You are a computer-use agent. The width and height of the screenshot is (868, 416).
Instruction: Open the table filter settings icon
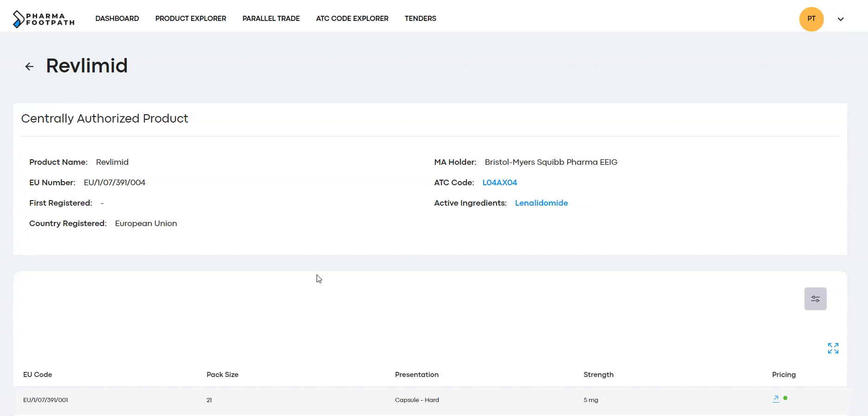click(x=815, y=299)
